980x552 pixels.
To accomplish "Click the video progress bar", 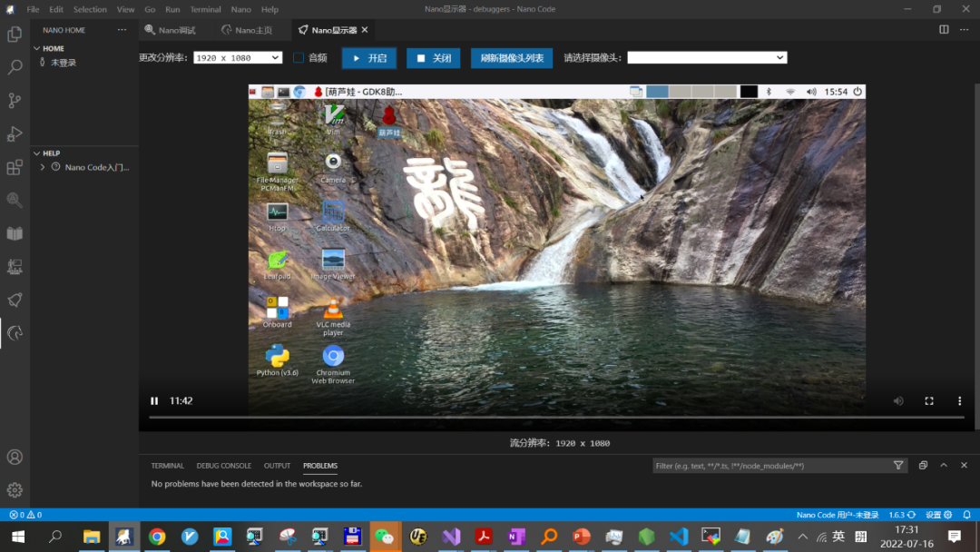I will point(556,417).
